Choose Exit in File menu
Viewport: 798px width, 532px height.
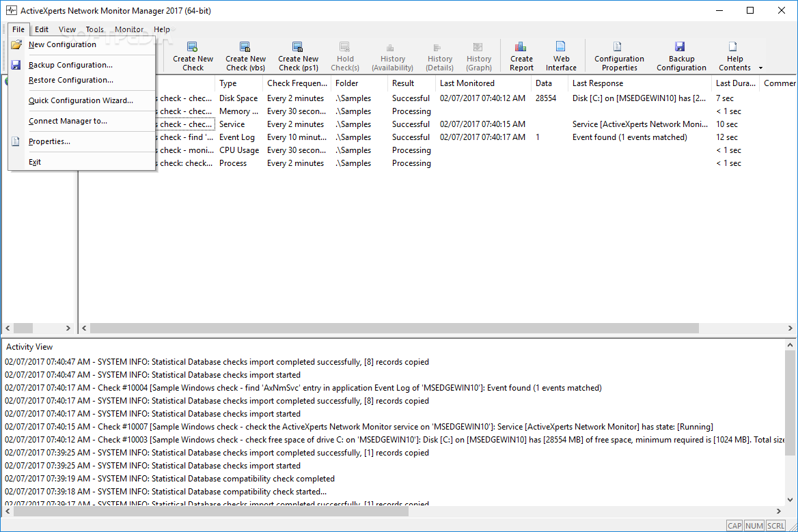tap(82, 163)
